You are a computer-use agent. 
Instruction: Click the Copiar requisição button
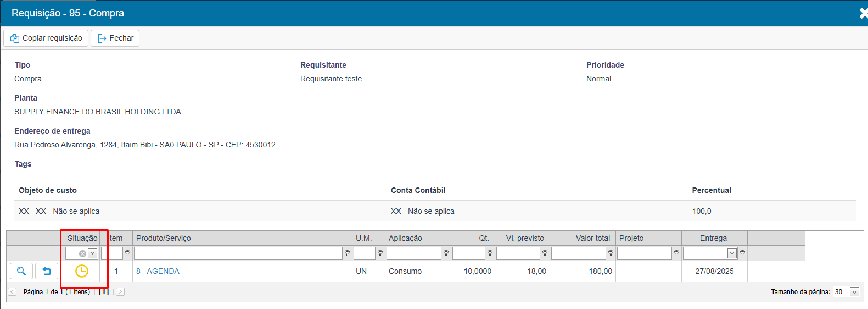(x=46, y=38)
